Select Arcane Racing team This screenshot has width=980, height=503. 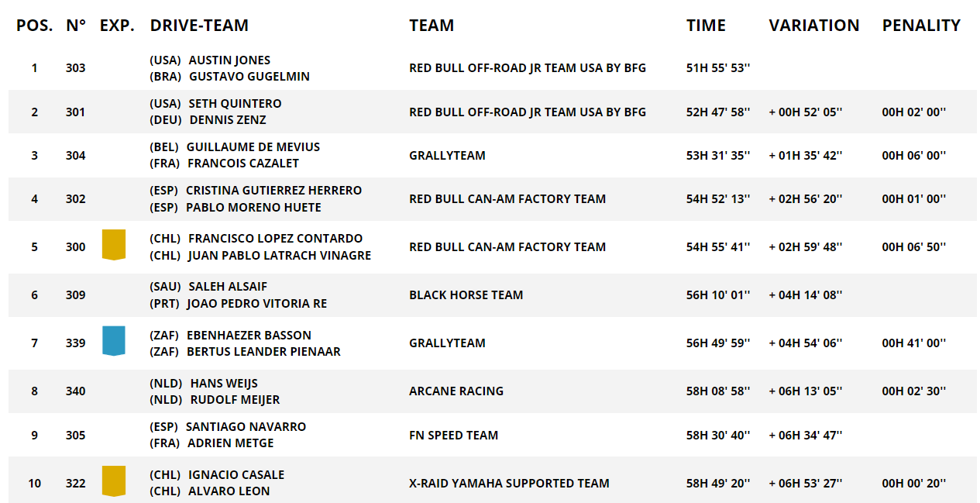coord(456,391)
